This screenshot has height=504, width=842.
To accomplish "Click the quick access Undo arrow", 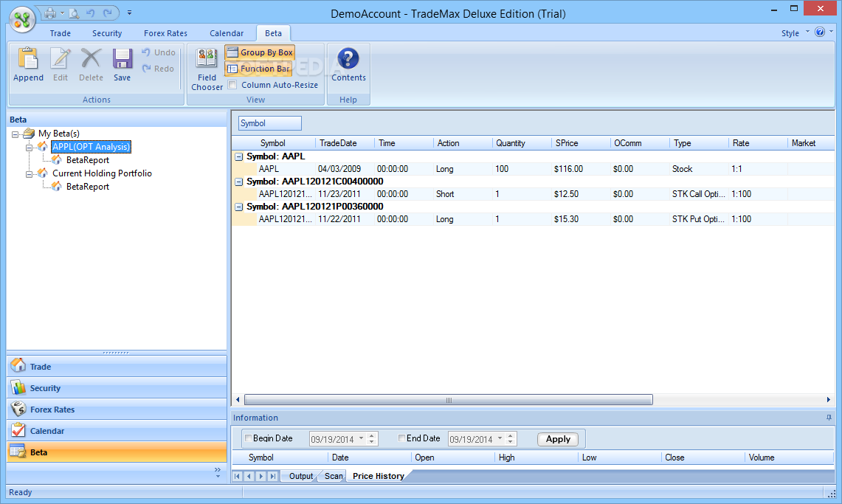I will (90, 13).
